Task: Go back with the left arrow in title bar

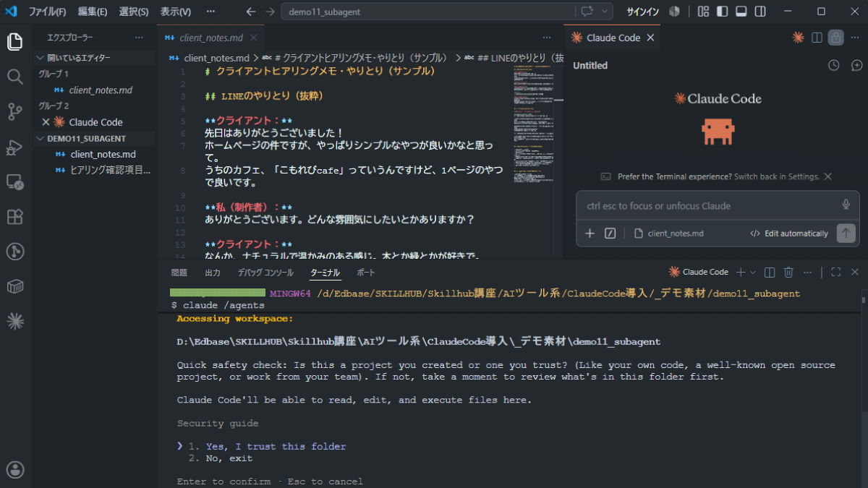Action: pyautogui.click(x=251, y=12)
